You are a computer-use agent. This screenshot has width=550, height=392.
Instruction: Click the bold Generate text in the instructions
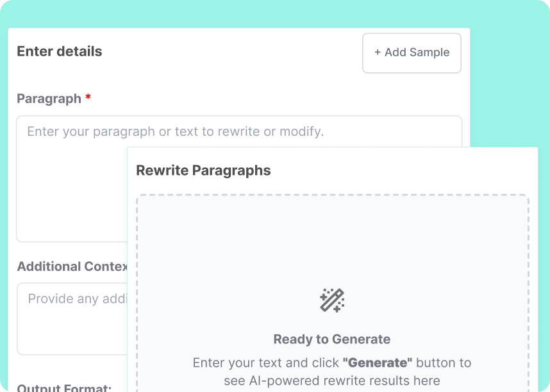[x=377, y=363]
